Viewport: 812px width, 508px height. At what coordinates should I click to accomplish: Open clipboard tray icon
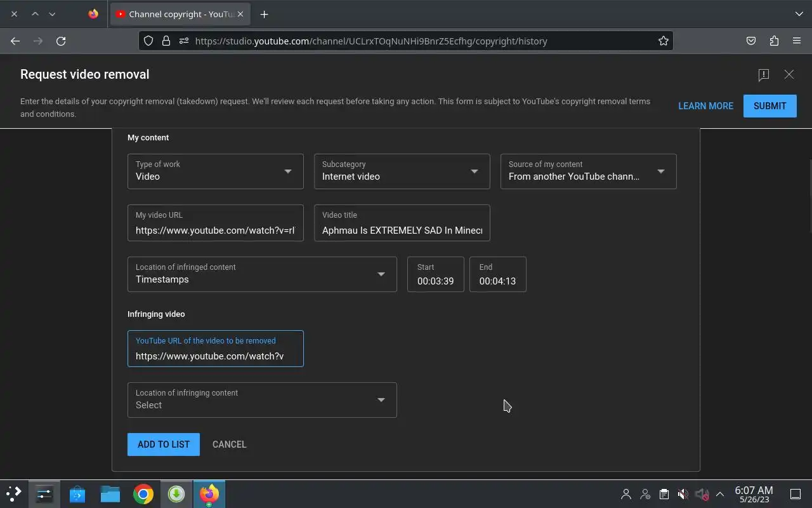(664, 494)
